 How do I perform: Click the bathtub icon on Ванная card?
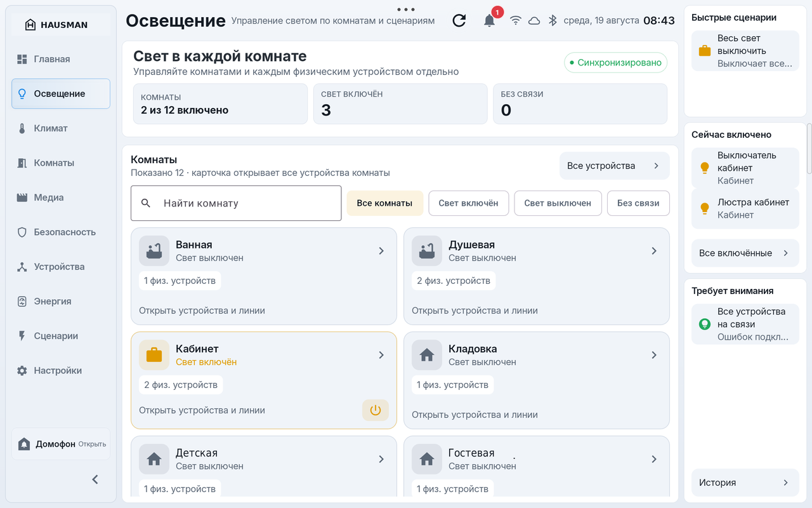click(x=154, y=251)
